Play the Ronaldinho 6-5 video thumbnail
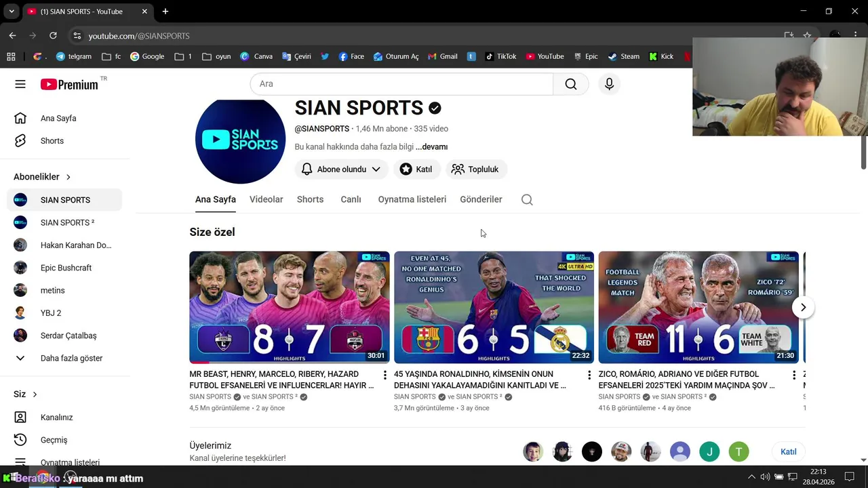868x488 pixels. [494, 307]
